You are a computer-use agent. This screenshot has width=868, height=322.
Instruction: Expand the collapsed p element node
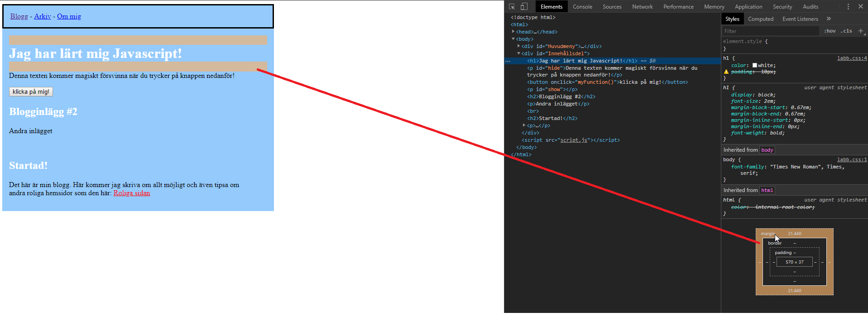(x=524, y=125)
